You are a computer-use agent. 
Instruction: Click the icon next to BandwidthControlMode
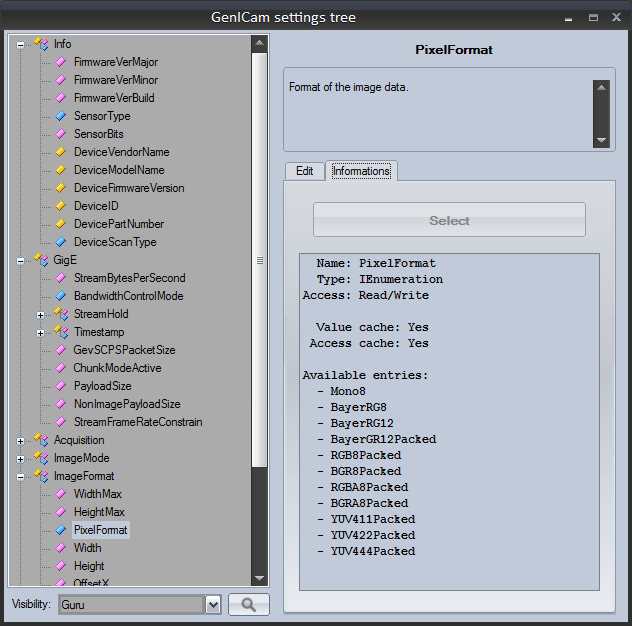(61, 296)
